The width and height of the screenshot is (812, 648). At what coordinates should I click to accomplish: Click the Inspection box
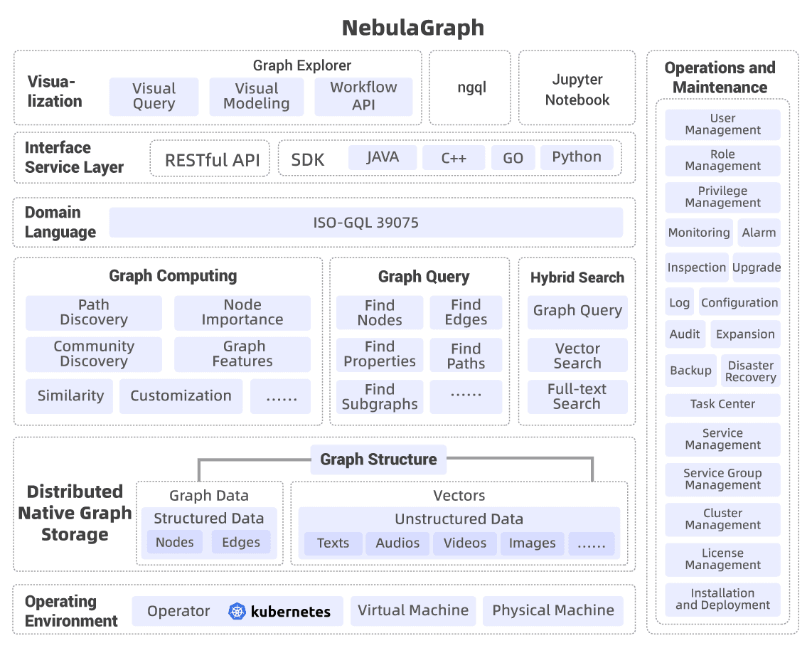697,267
